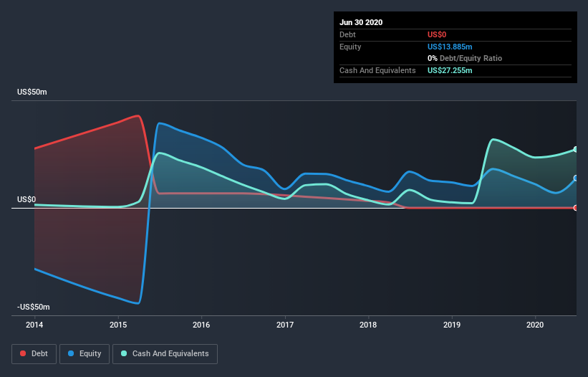This screenshot has width=588, height=377.
Task: Select the 2018 x-axis label
Action: pos(368,325)
